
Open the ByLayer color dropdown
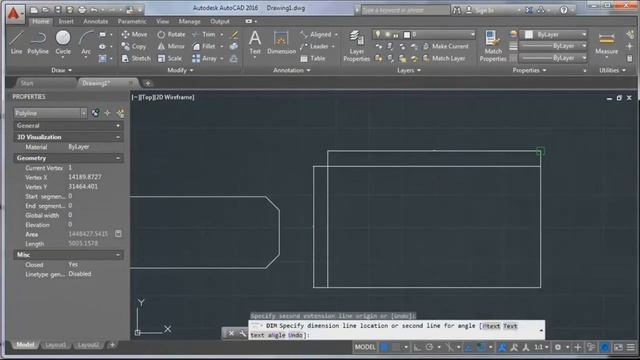pyautogui.click(x=556, y=35)
